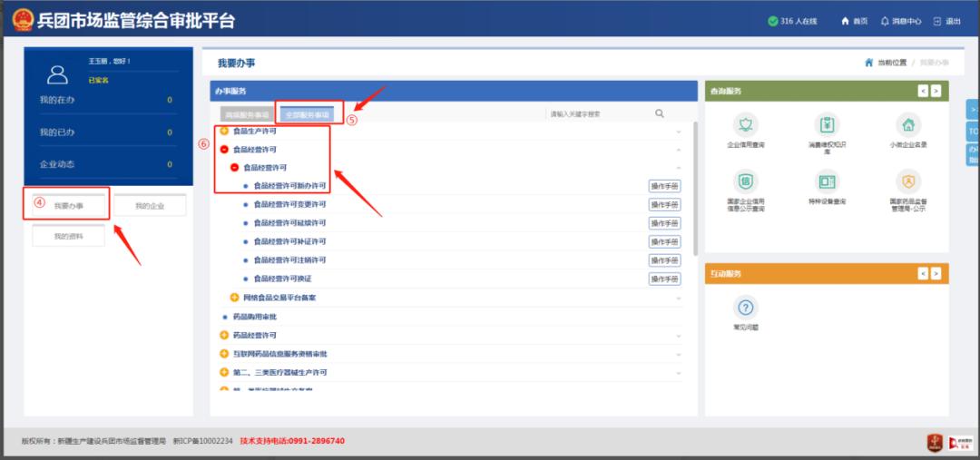Viewport: 980px width, 460px height.
Task: Select 食品经营许可换证 item
Action: (282, 279)
